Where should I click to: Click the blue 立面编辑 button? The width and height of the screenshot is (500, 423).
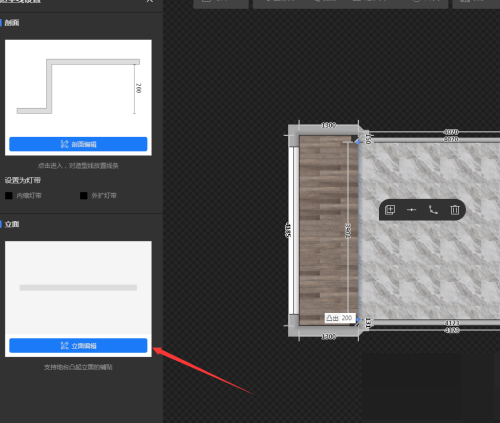point(78,346)
